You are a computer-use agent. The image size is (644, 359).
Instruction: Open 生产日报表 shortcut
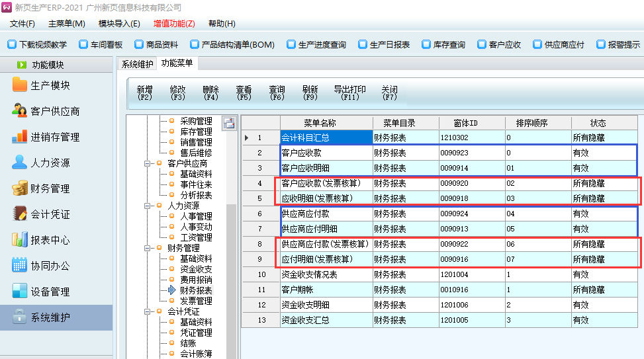(x=384, y=44)
